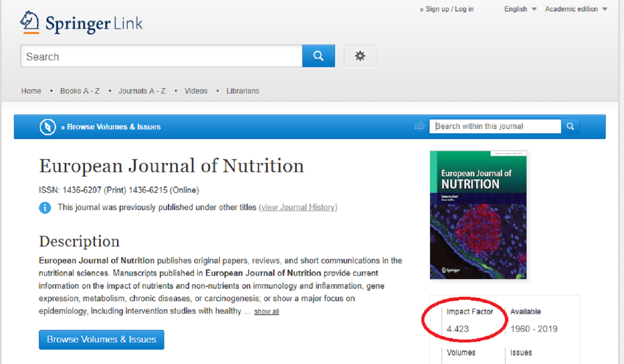Expand description with show all
Viewport: 624px width, 364px height.
(x=266, y=312)
